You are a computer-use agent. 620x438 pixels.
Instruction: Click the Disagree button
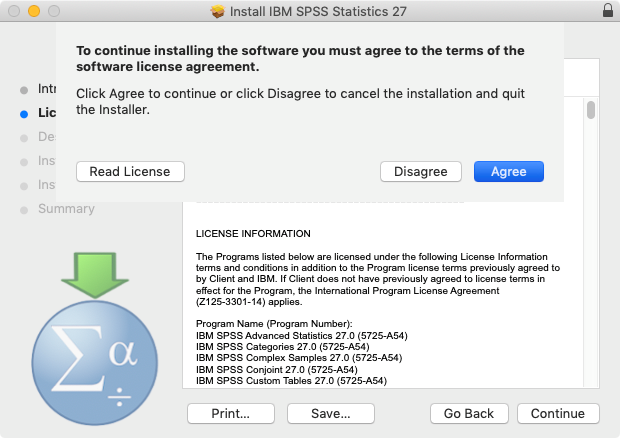click(x=421, y=172)
